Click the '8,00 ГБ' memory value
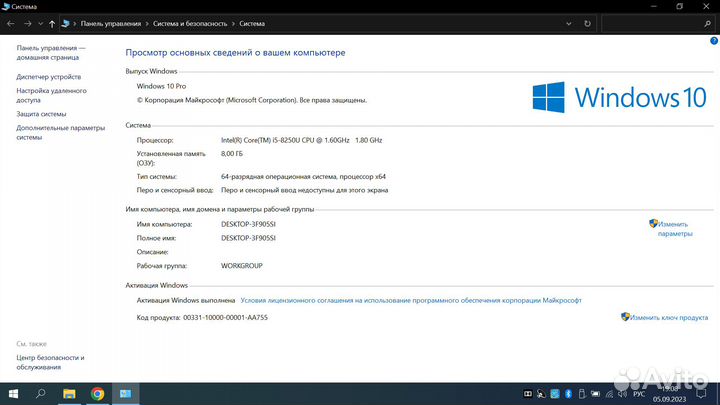Image resolution: width=720 pixels, height=405 pixels. (x=232, y=153)
